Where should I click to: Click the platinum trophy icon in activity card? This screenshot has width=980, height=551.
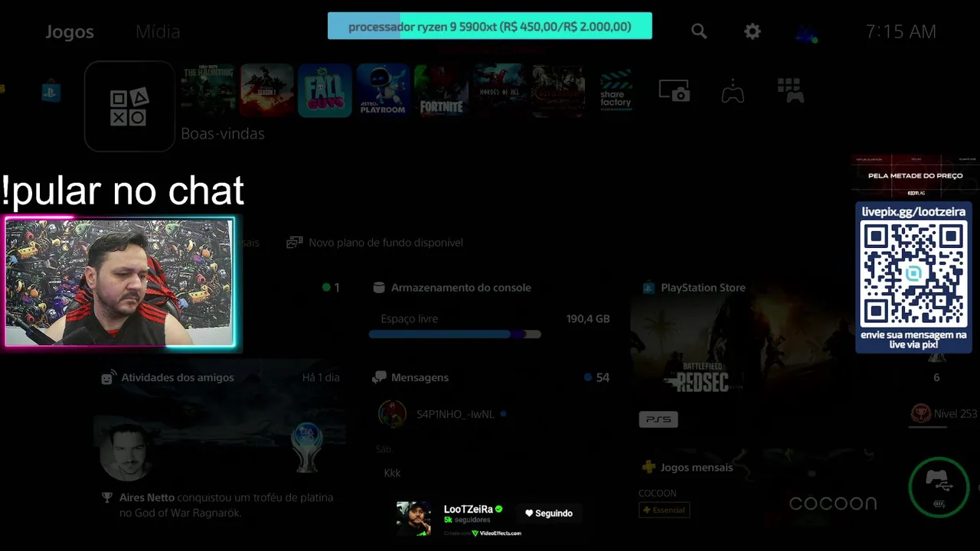coord(307,448)
